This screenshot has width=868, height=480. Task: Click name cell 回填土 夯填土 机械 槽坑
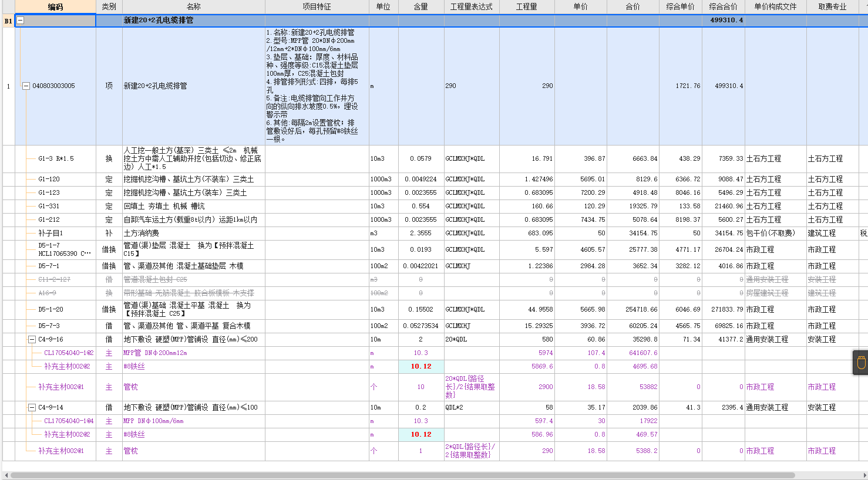(x=194, y=206)
